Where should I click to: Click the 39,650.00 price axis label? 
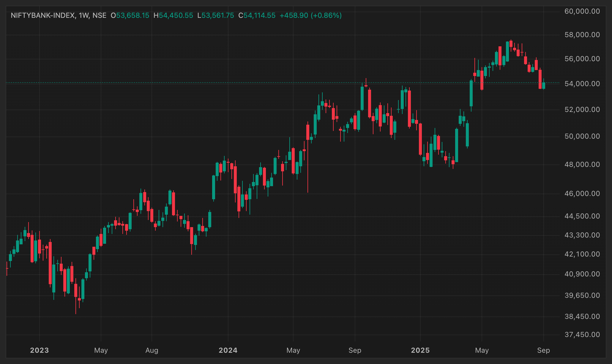pyautogui.click(x=582, y=295)
